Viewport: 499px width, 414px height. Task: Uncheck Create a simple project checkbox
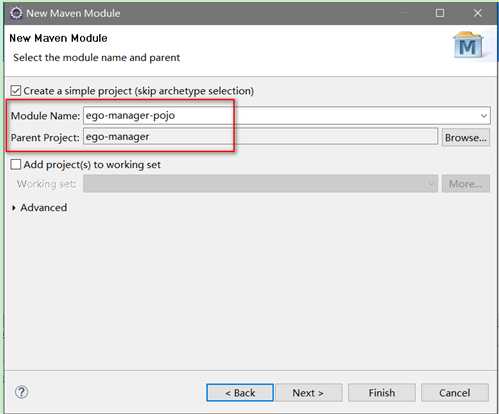pos(15,91)
